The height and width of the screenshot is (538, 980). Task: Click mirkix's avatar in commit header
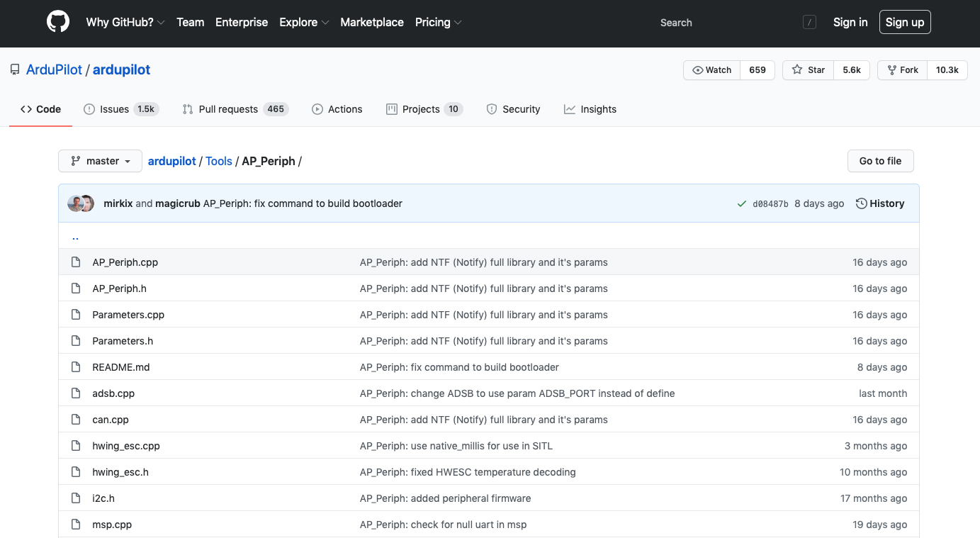[75, 203]
